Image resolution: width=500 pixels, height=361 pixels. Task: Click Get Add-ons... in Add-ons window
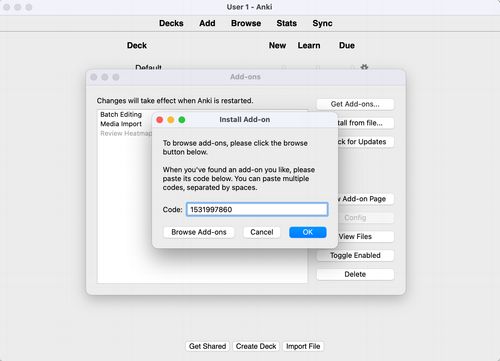click(355, 104)
